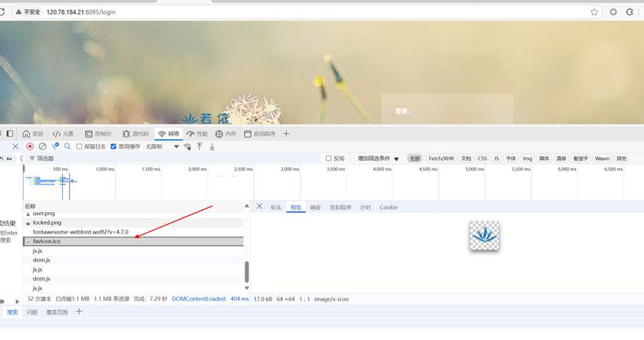The height and width of the screenshot is (340, 644).
Task: Click the favicon preview image thumbnail
Action: click(x=485, y=235)
